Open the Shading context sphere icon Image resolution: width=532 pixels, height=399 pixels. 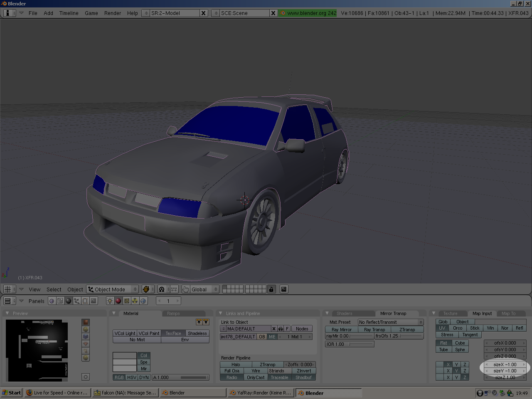(x=69, y=301)
